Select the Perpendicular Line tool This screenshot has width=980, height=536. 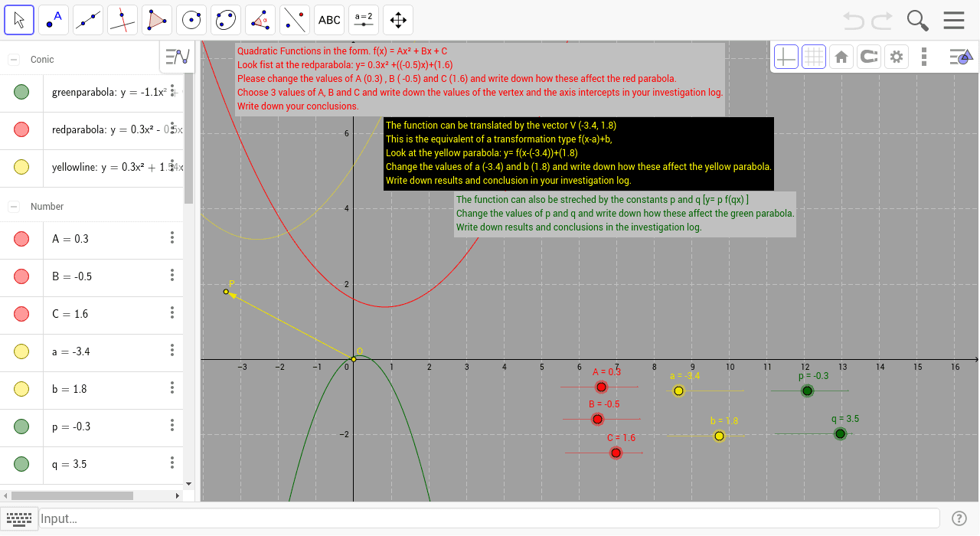coord(122,20)
